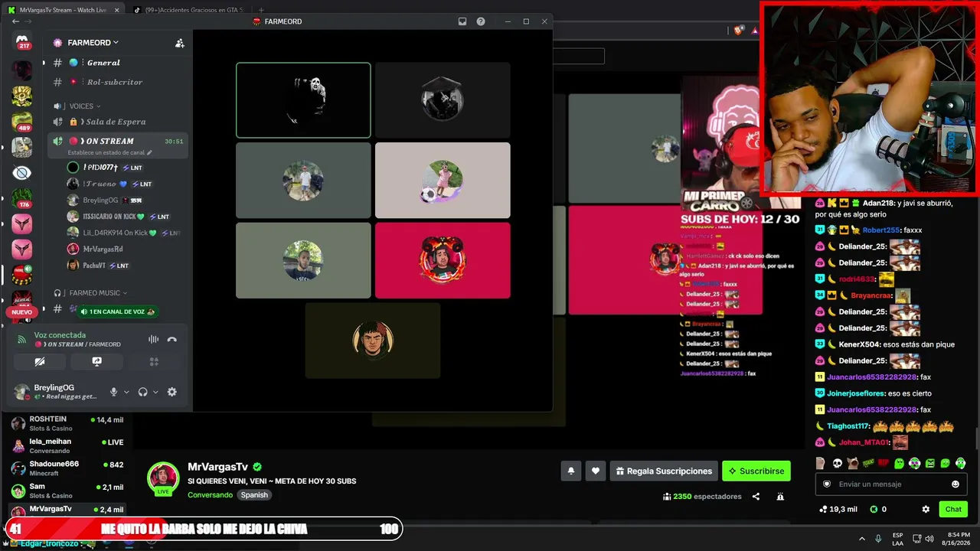Open Discord user settings gear
Viewport: 980px width, 551px height.
tap(172, 392)
